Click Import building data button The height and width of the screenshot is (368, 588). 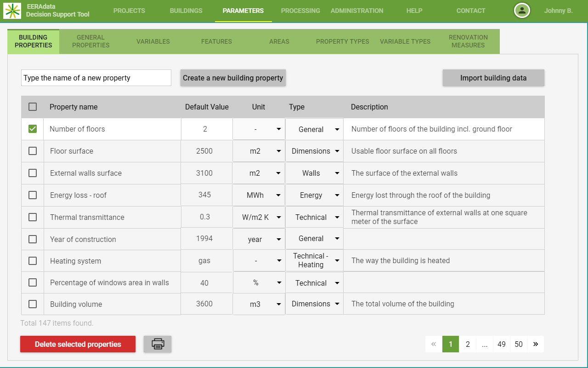click(493, 78)
